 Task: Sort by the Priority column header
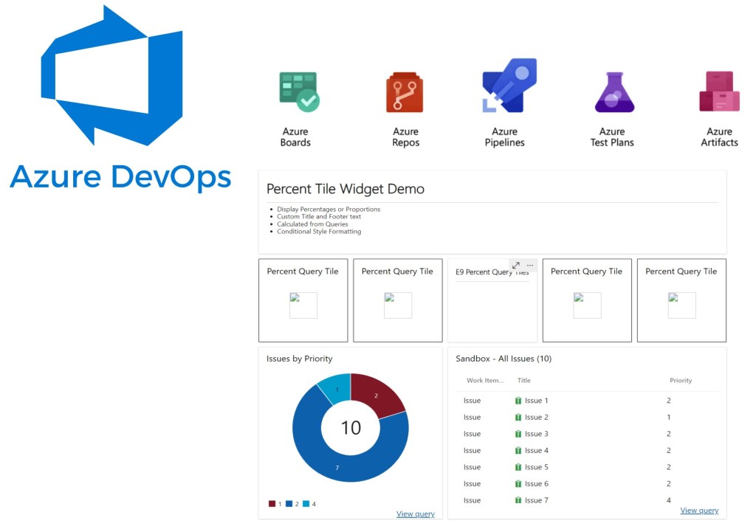pyautogui.click(x=680, y=381)
